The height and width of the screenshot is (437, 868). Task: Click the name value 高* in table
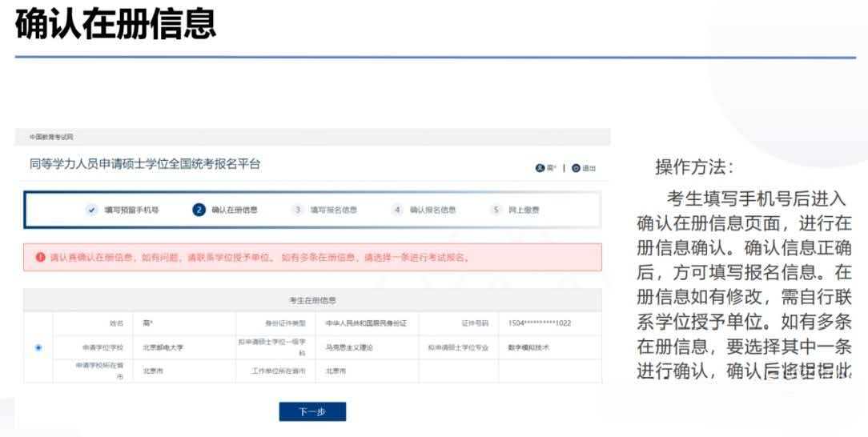point(148,323)
